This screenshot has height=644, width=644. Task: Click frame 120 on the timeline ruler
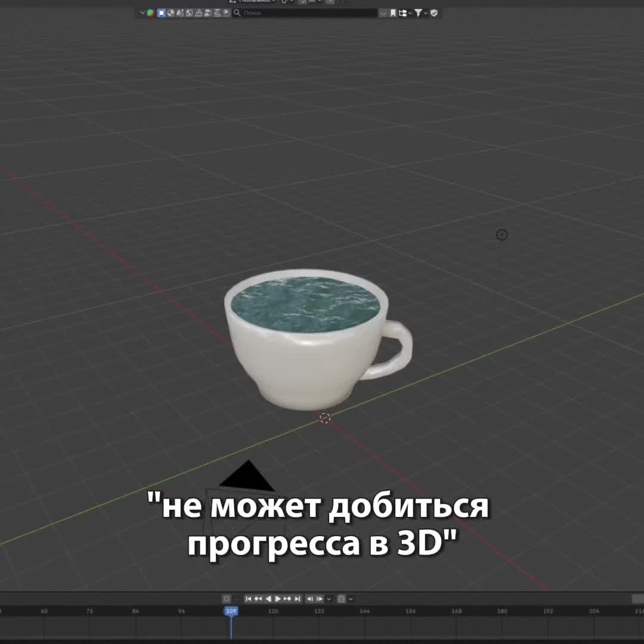click(x=273, y=611)
